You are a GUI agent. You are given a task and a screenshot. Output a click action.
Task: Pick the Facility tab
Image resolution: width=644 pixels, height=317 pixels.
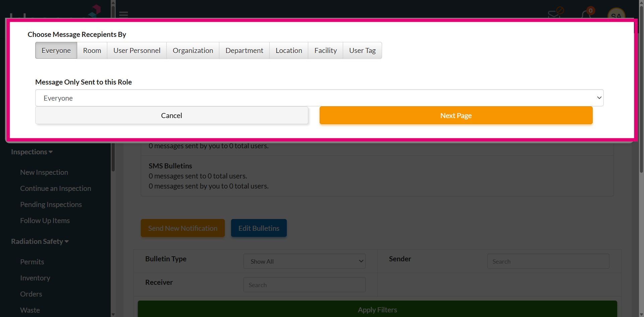point(325,50)
